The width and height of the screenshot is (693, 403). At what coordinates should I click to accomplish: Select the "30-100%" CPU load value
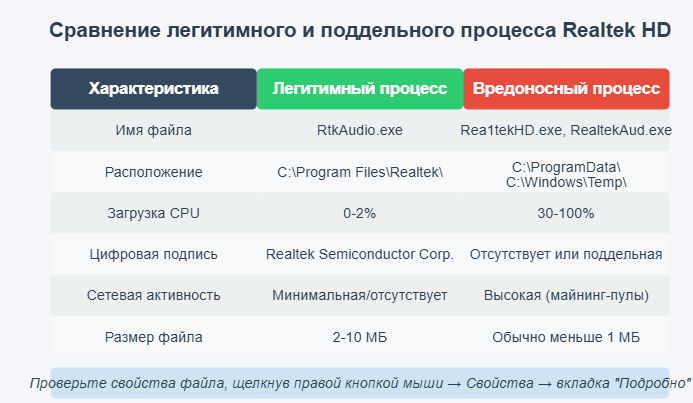(x=566, y=213)
